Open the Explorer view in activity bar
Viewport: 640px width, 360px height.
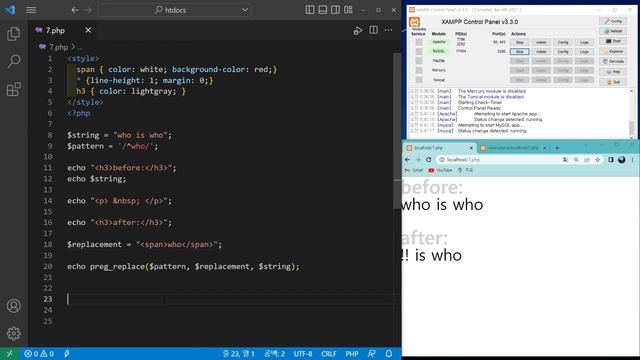tap(13, 34)
